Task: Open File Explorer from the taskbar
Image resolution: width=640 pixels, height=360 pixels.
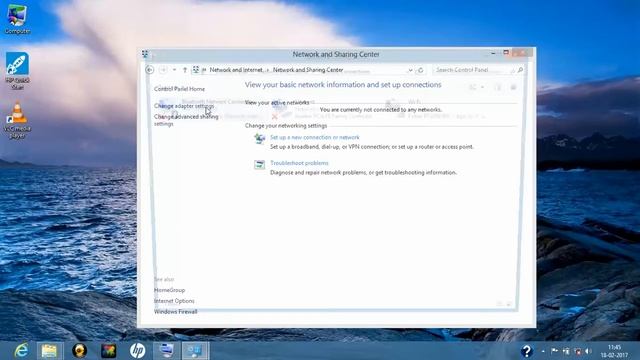Action: [x=49, y=351]
